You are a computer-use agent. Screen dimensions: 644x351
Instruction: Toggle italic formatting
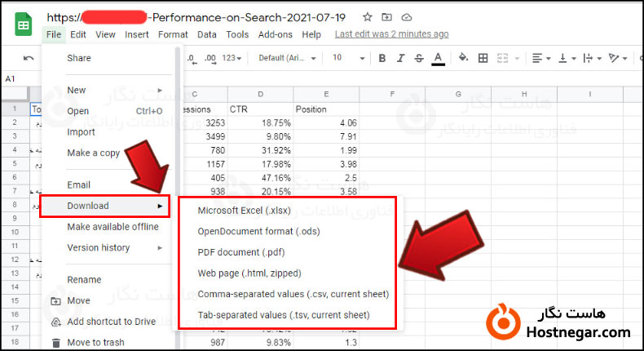(x=400, y=58)
